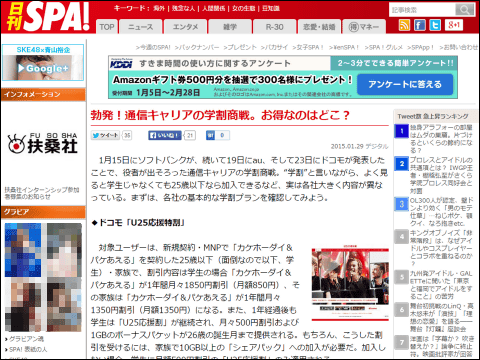Click ranking number 6 badge
The width and height of the screenshot is (480, 360).
[402, 310]
